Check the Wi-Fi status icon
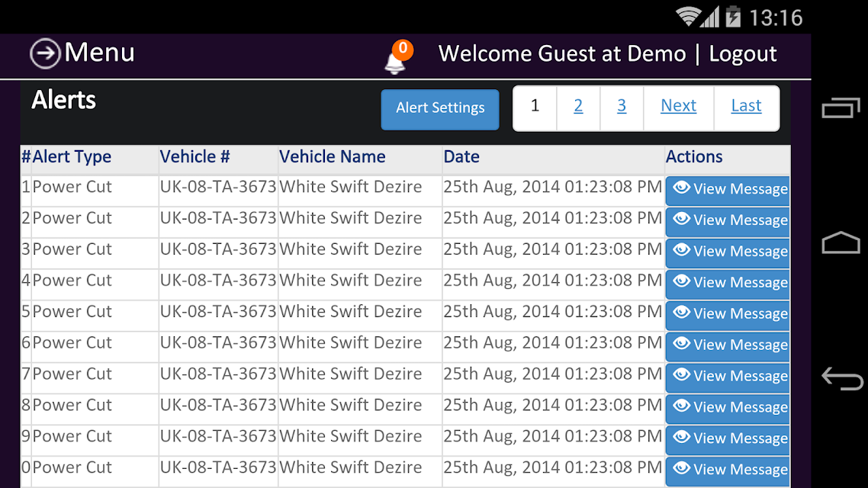 688,17
